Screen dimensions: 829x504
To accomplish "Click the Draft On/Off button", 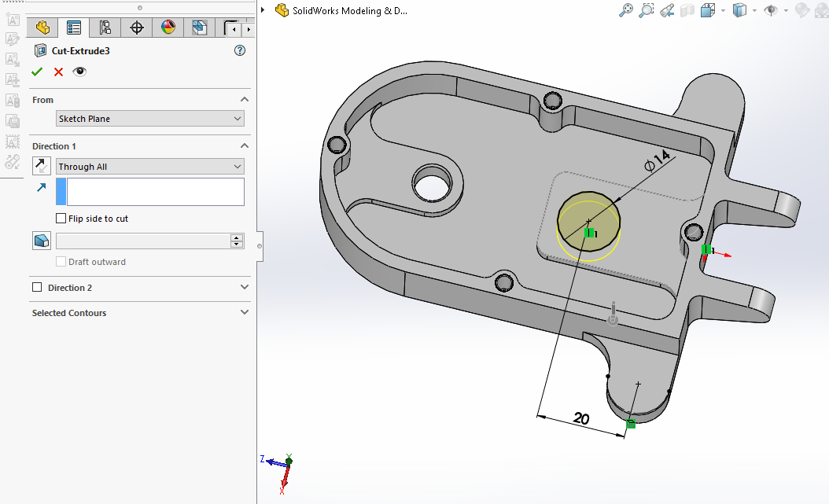I will point(42,241).
